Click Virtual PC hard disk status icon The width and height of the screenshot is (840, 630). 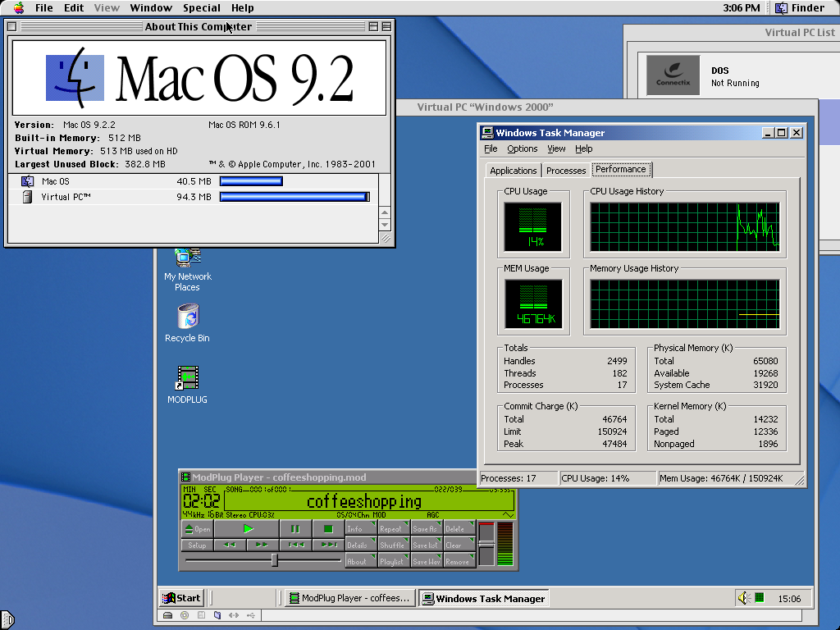click(167, 615)
